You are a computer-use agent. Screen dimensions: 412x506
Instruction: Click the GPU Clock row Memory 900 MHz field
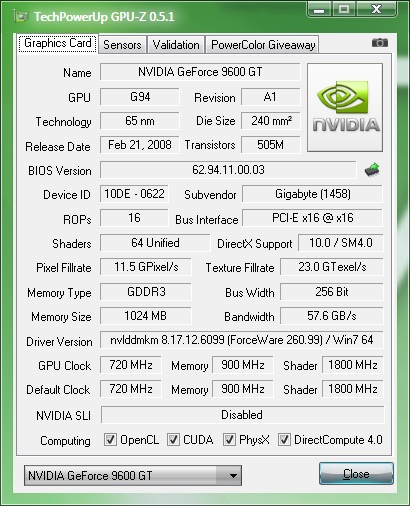pyautogui.click(x=243, y=365)
